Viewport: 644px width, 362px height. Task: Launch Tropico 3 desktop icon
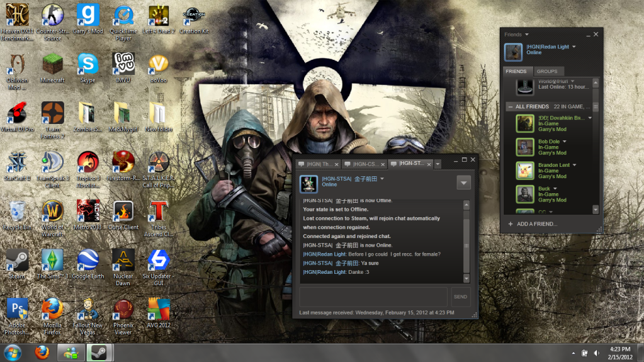coord(88,169)
